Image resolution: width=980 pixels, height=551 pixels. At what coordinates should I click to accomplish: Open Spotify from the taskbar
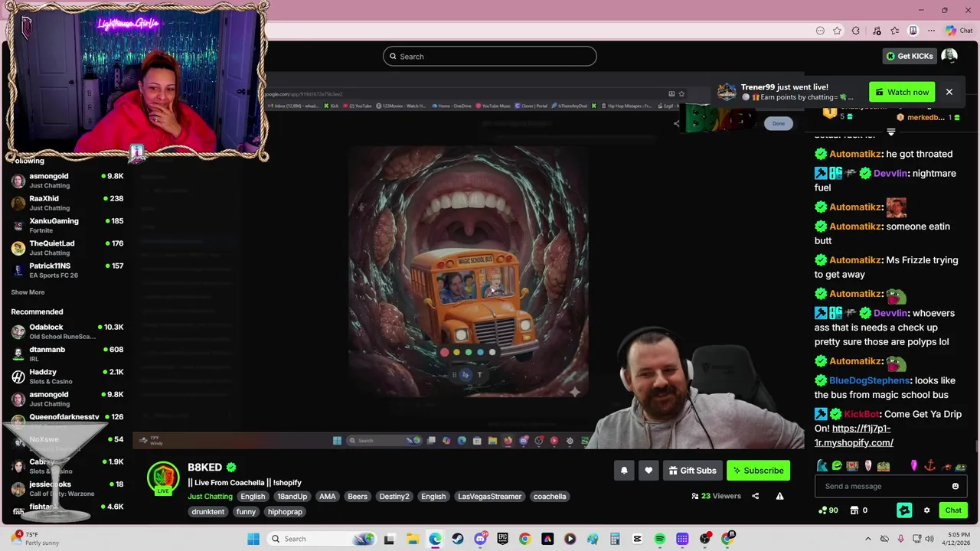660,539
